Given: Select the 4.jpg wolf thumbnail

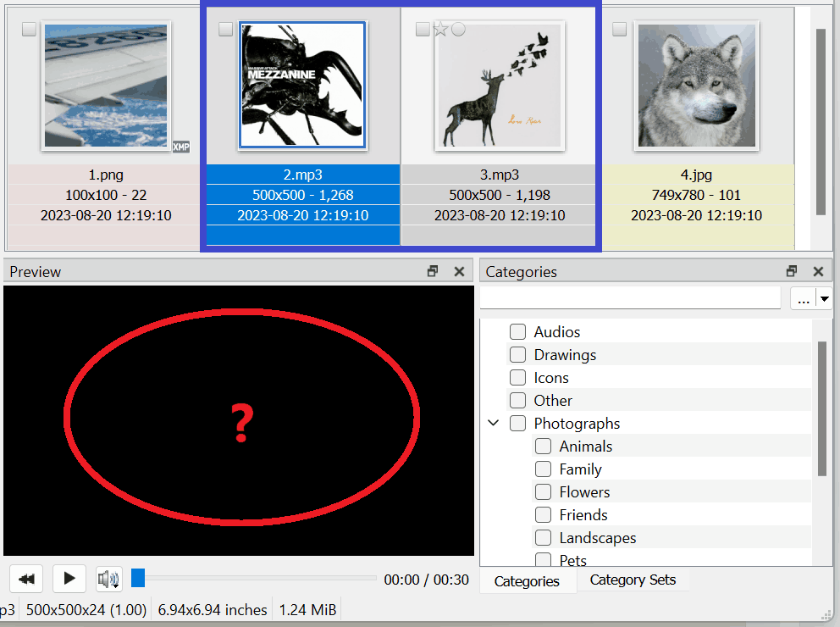Looking at the screenshot, I should point(696,86).
